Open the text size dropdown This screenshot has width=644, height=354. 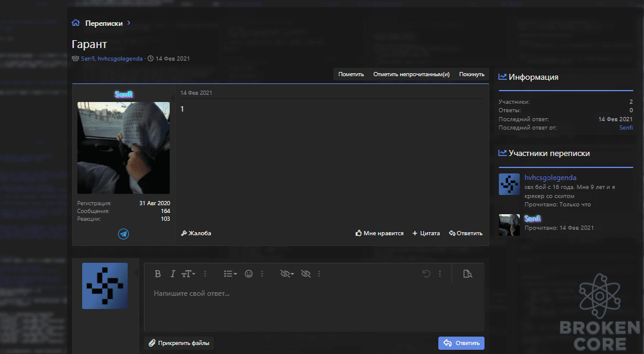click(188, 274)
